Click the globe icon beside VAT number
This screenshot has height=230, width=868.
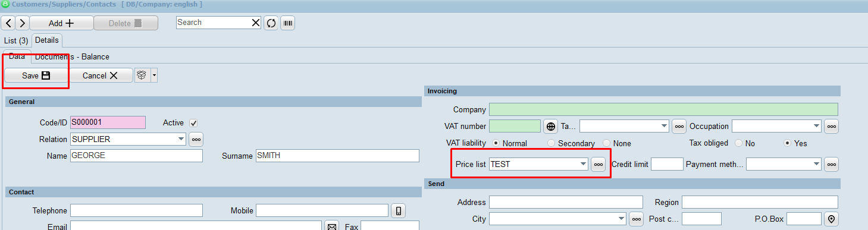pyautogui.click(x=550, y=126)
